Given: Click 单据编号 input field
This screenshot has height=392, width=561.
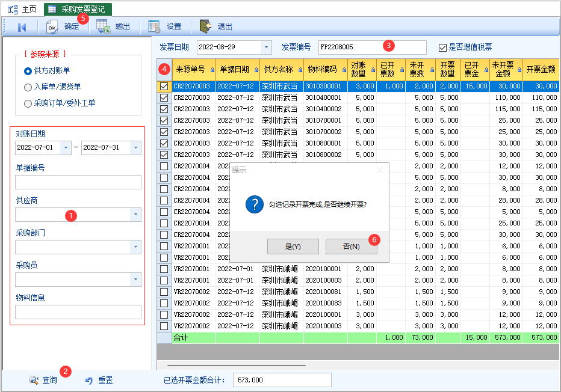Looking at the screenshot, I should click(x=78, y=182).
